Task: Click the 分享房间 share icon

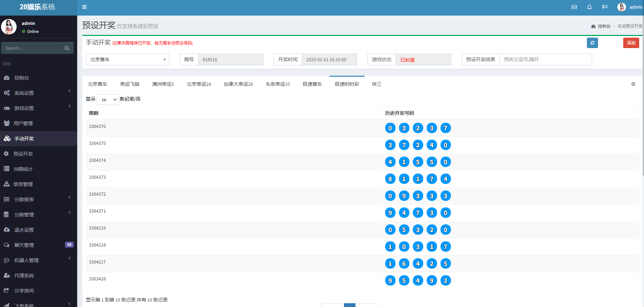Action: coord(6,290)
